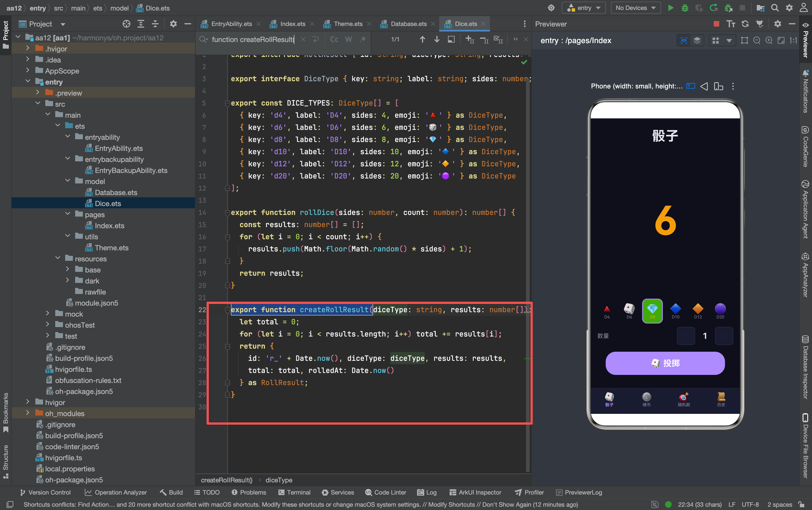Open IDE settings gear in top toolbar
812x510 pixels.
click(789, 8)
